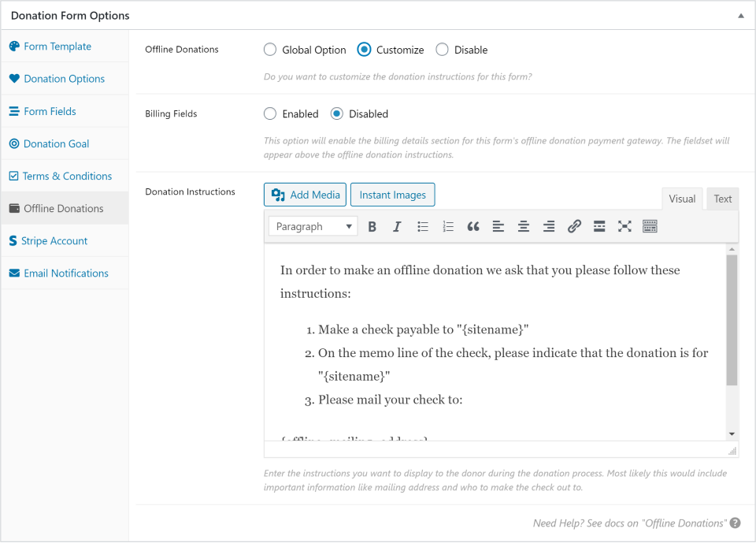
Task: Click the checkbox icon beside Terms & Conditions
Action: click(14, 176)
